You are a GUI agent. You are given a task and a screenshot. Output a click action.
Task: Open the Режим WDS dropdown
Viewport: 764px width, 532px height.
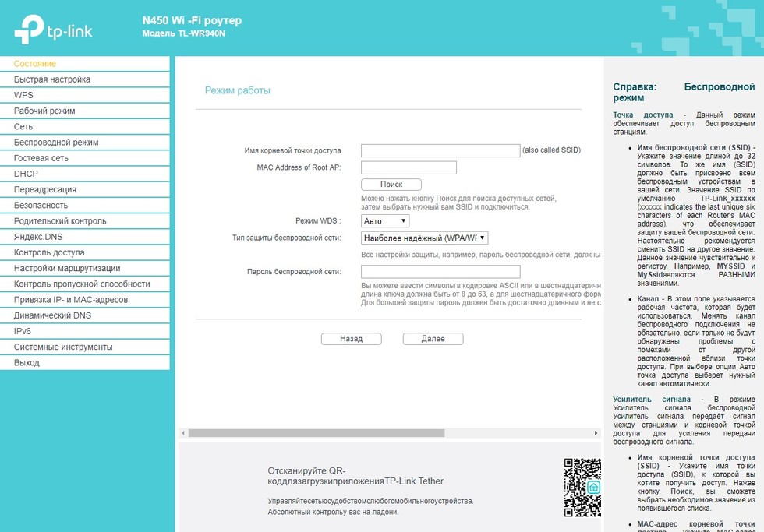click(x=385, y=220)
